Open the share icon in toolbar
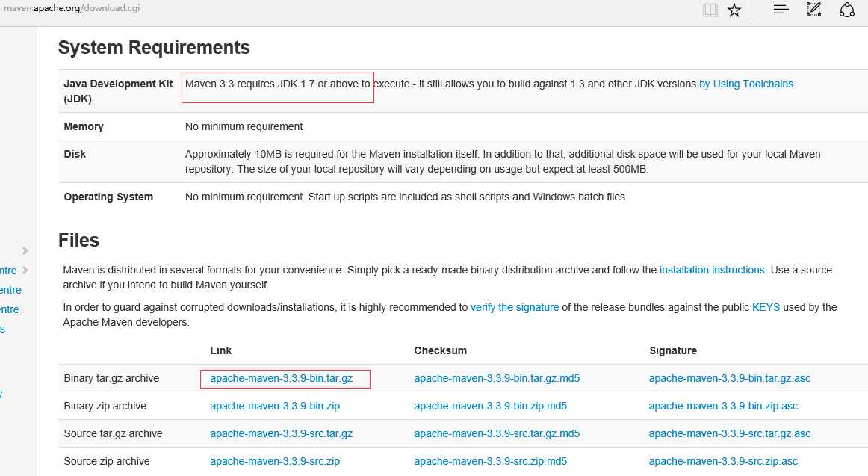The image size is (868, 476). [847, 10]
